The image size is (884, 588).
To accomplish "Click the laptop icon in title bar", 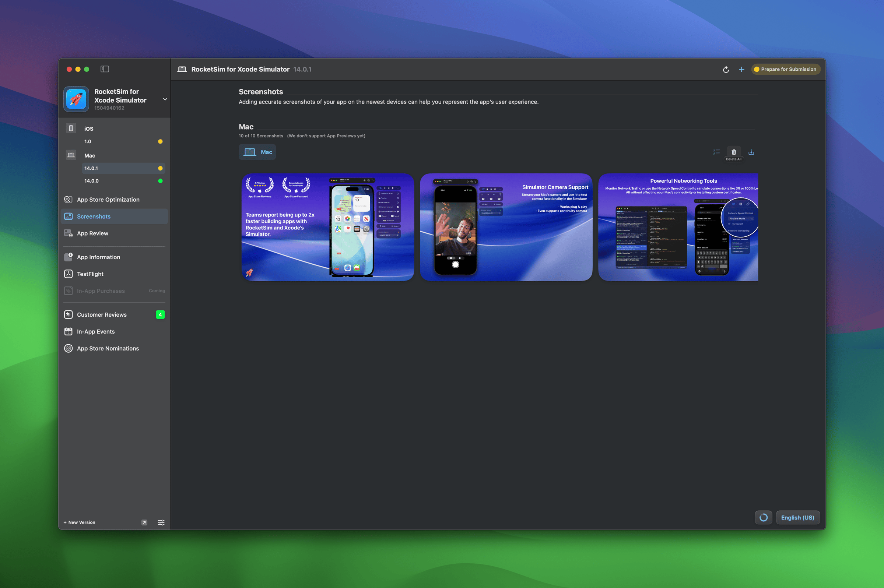I will click(182, 69).
